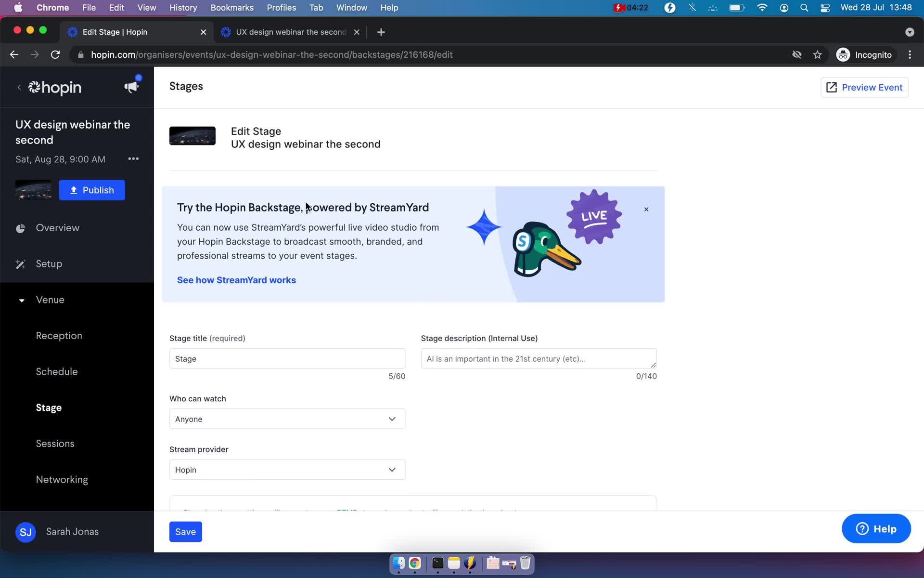
Task: Click the Publish button
Action: pos(92,190)
